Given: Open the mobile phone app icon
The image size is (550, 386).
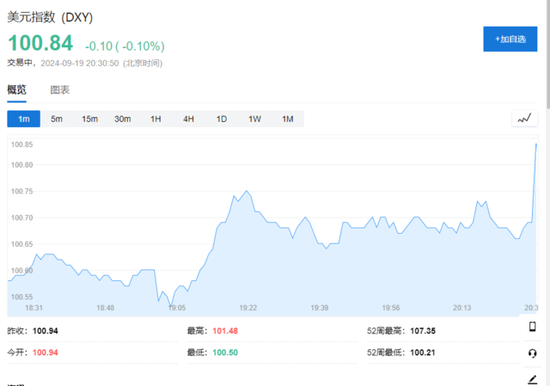Looking at the screenshot, I should (532, 326).
